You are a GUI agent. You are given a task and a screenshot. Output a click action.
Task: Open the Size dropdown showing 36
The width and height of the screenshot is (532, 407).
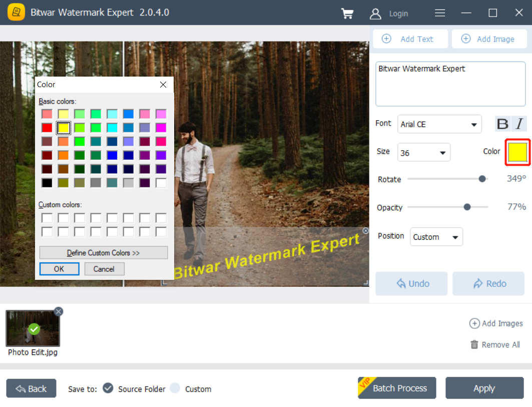[424, 152]
